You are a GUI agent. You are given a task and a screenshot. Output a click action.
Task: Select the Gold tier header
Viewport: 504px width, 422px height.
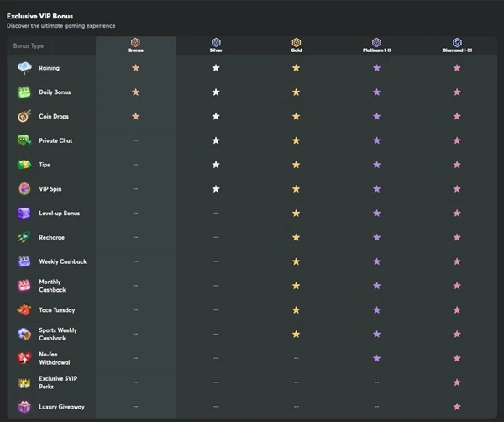pyautogui.click(x=297, y=45)
